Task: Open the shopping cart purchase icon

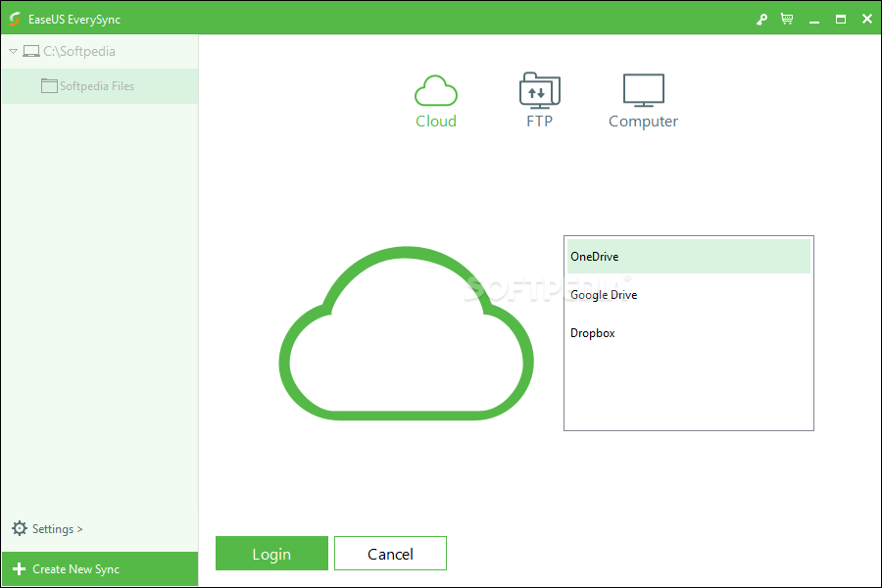Action: 787,19
